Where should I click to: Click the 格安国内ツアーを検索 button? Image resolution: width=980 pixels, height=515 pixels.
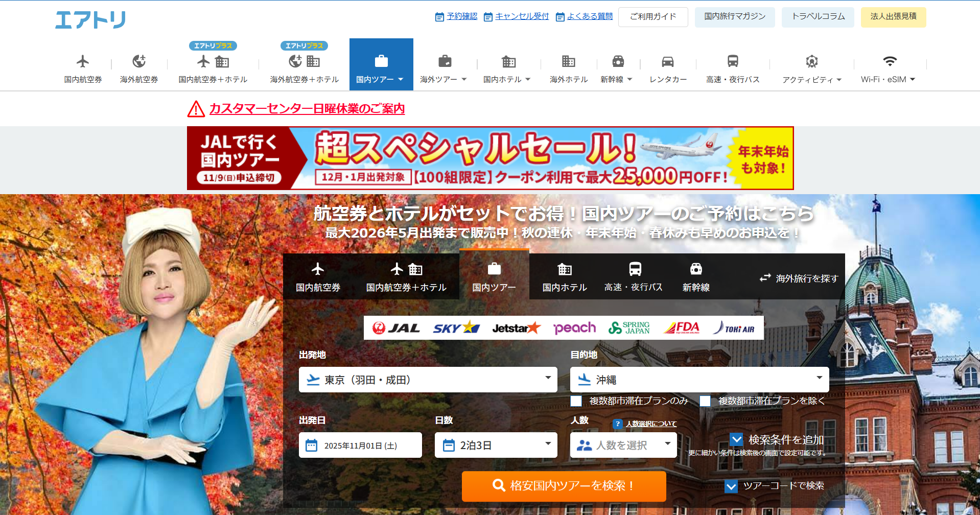coord(564,486)
